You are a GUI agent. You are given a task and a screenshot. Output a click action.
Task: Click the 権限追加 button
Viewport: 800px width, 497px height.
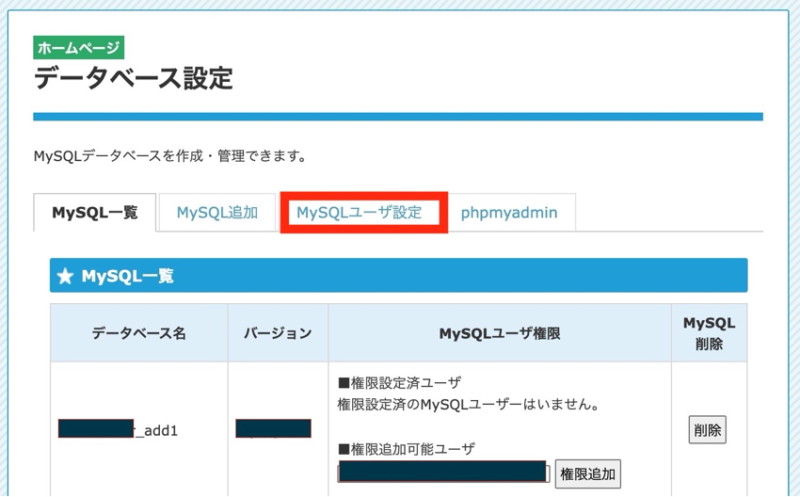[588, 474]
